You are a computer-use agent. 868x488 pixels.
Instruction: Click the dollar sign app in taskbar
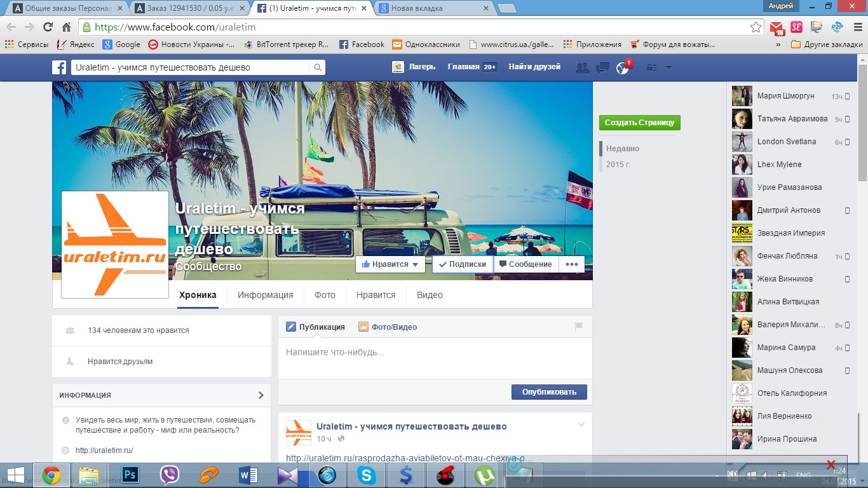405,475
